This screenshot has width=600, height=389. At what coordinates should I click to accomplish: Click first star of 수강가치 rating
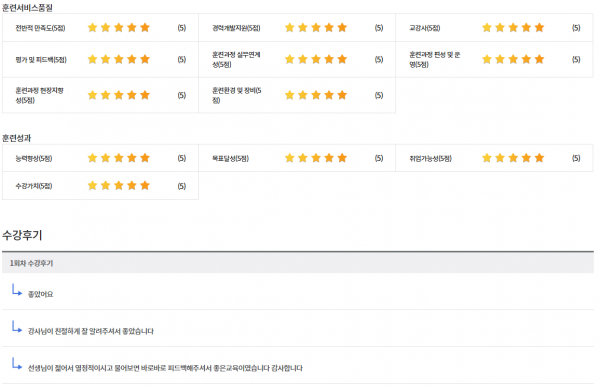92,186
